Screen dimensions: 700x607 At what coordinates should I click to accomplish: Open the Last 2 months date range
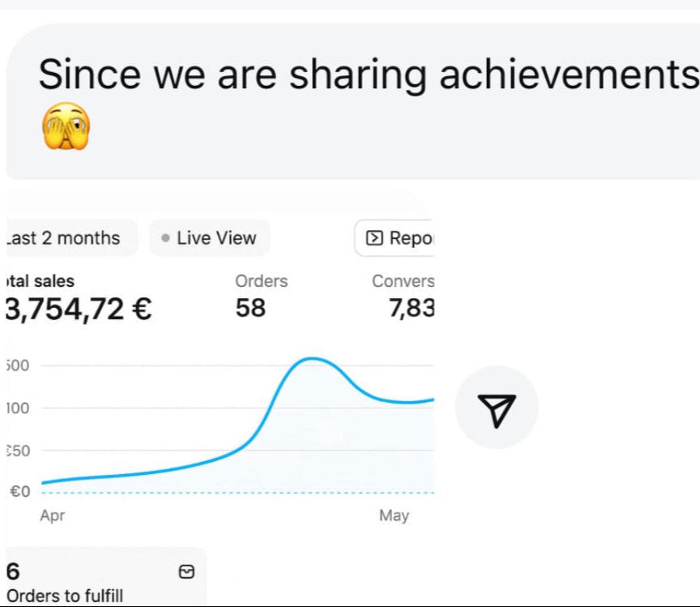[65, 238]
